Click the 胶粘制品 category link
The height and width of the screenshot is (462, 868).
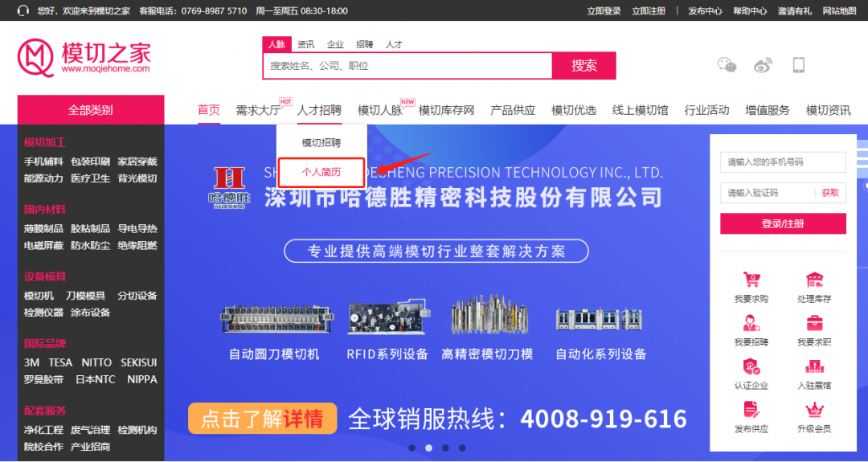[x=90, y=228]
